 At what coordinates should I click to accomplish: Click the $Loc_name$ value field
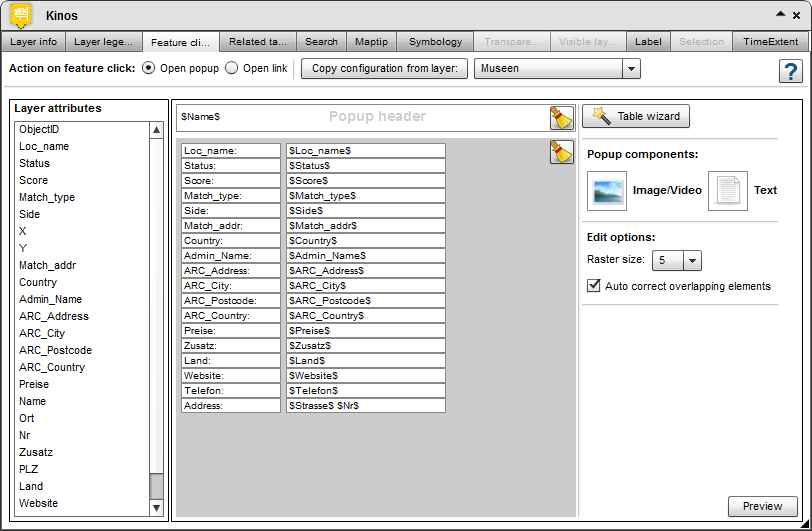point(366,151)
